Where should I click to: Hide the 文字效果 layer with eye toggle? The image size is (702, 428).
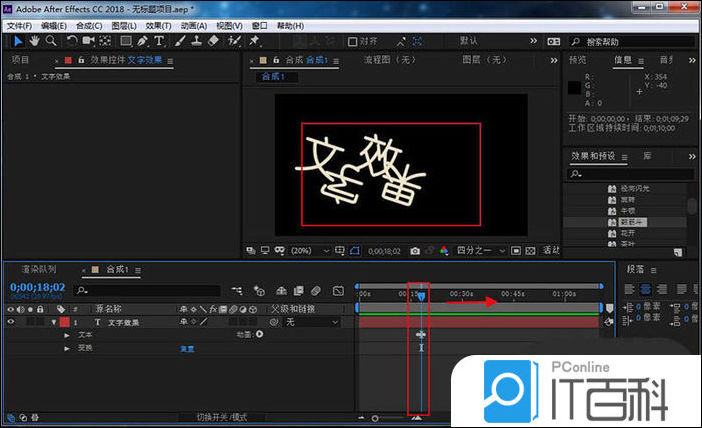point(11,322)
